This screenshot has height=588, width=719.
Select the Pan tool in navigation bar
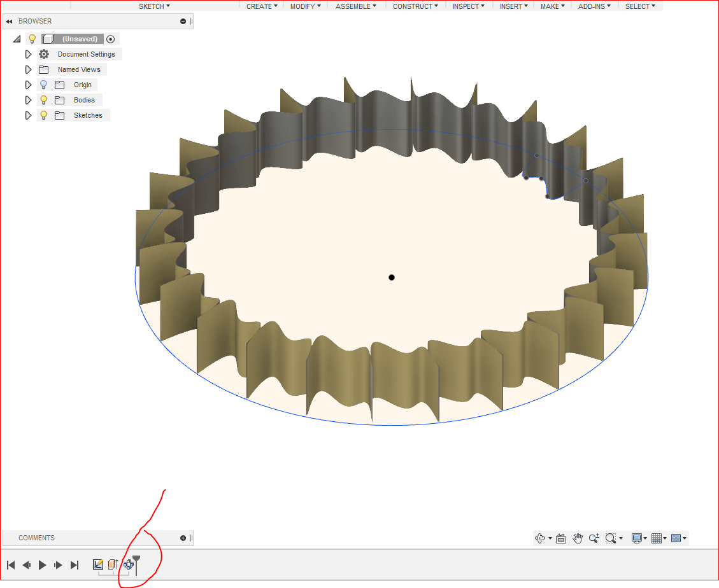tap(578, 538)
